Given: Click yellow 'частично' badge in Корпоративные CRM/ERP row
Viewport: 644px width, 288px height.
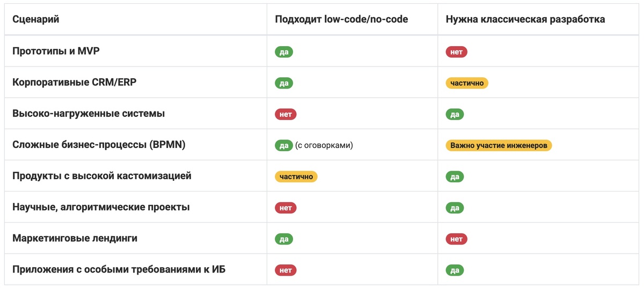Looking at the screenshot, I should (467, 83).
